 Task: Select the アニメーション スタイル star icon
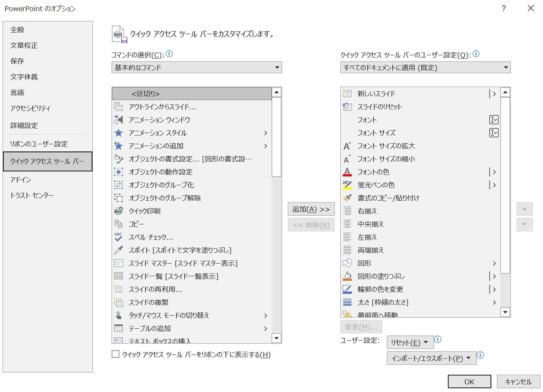[119, 133]
